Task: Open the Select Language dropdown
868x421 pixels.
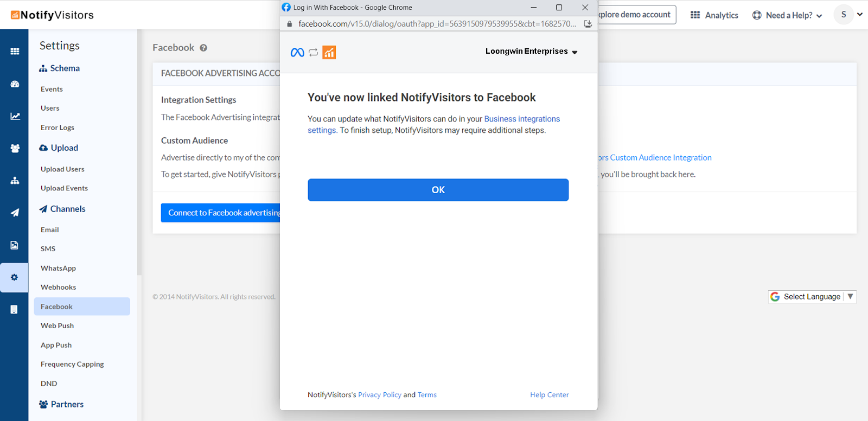Action: point(812,297)
